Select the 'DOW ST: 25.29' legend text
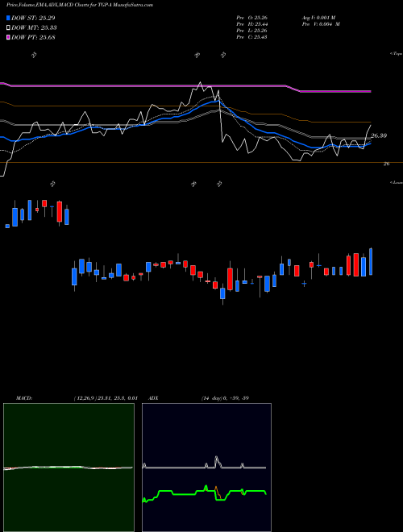The image size is (403, 532). (x=33, y=18)
